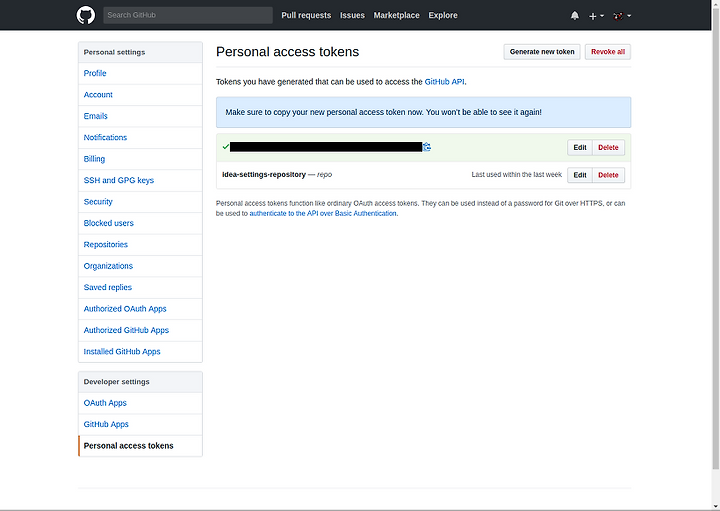
Task: Go to Pull requests
Action: (306, 15)
